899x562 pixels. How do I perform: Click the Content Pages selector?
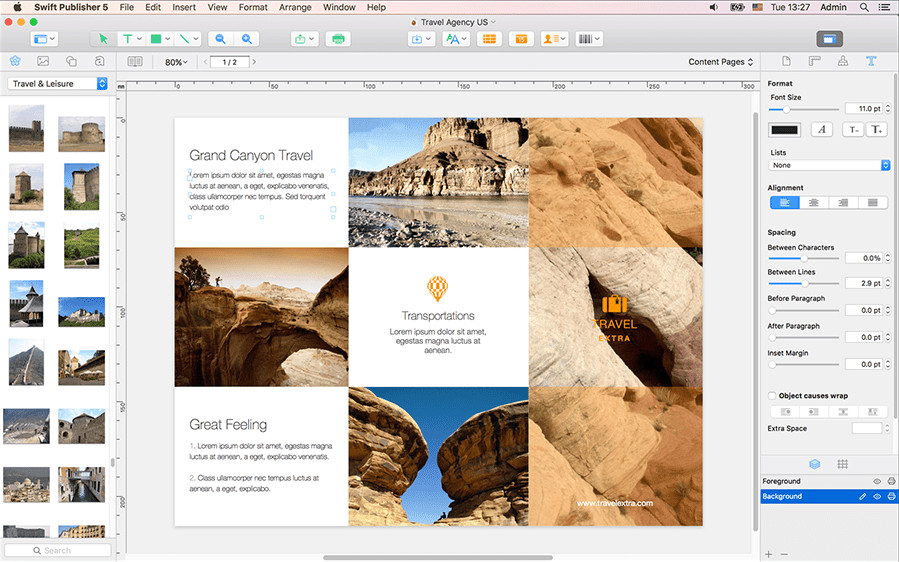tap(720, 62)
